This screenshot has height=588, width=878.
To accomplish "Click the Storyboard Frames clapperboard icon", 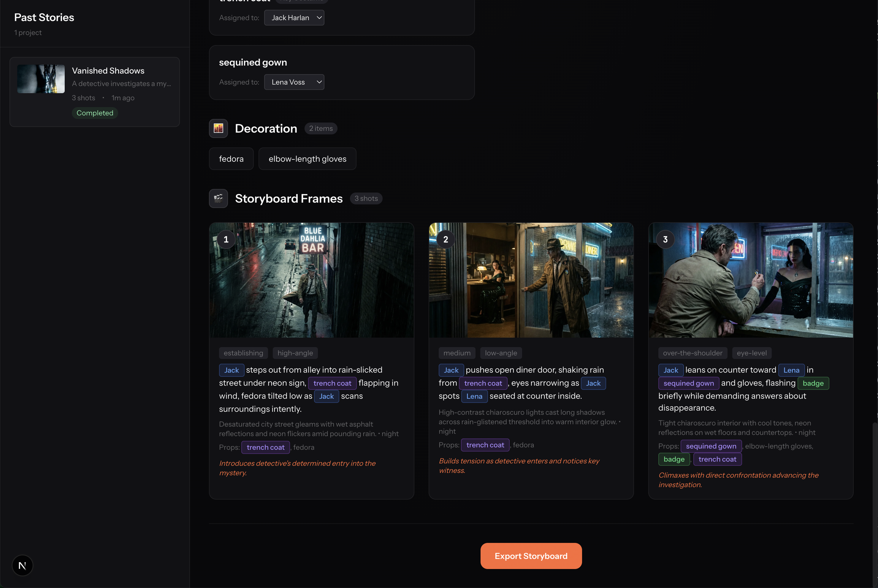I will [x=218, y=198].
